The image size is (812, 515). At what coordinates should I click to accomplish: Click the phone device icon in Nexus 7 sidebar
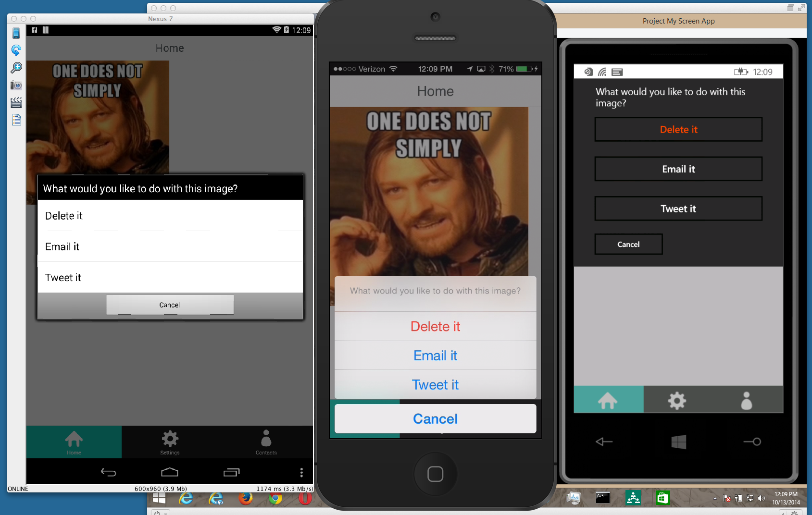coord(16,33)
